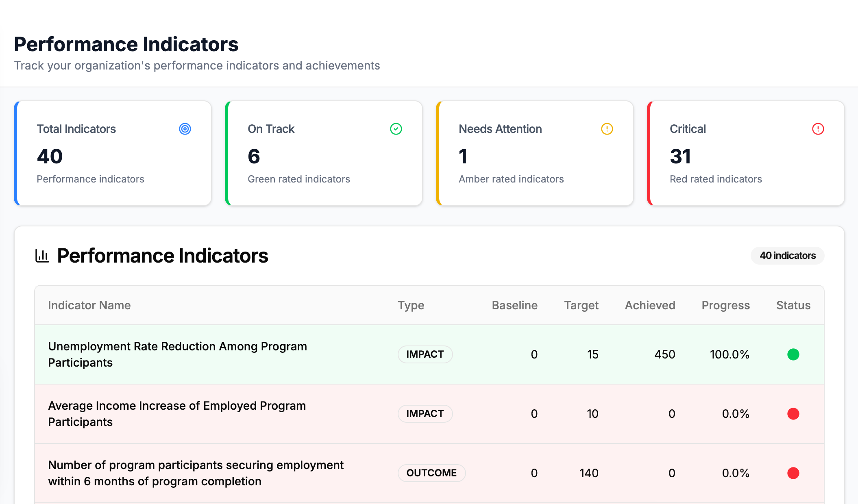This screenshot has width=858, height=504.
Task: Click red status dot for securing employment row
Action: pos(793,473)
